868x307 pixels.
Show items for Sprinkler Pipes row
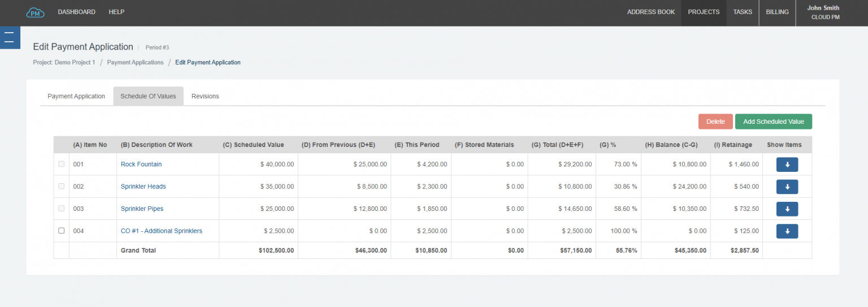tap(787, 209)
